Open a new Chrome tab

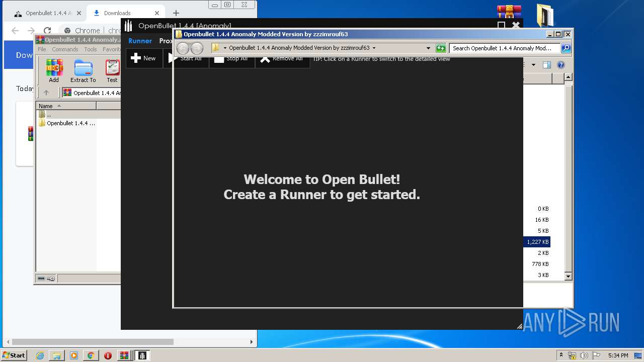point(176,13)
